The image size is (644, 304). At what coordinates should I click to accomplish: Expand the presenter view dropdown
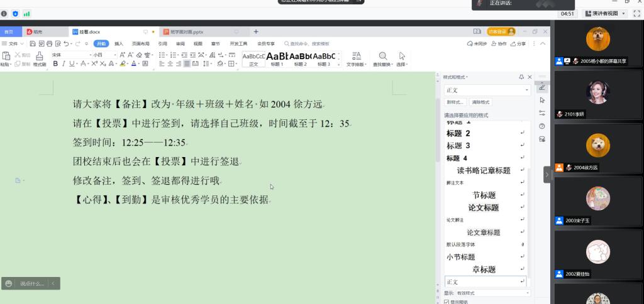pos(624,13)
